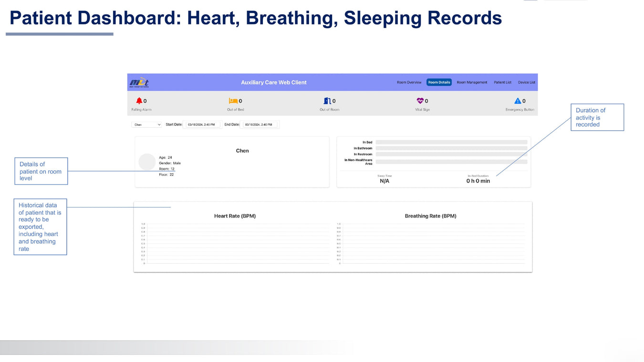Switch to Device List tab

pos(527,83)
